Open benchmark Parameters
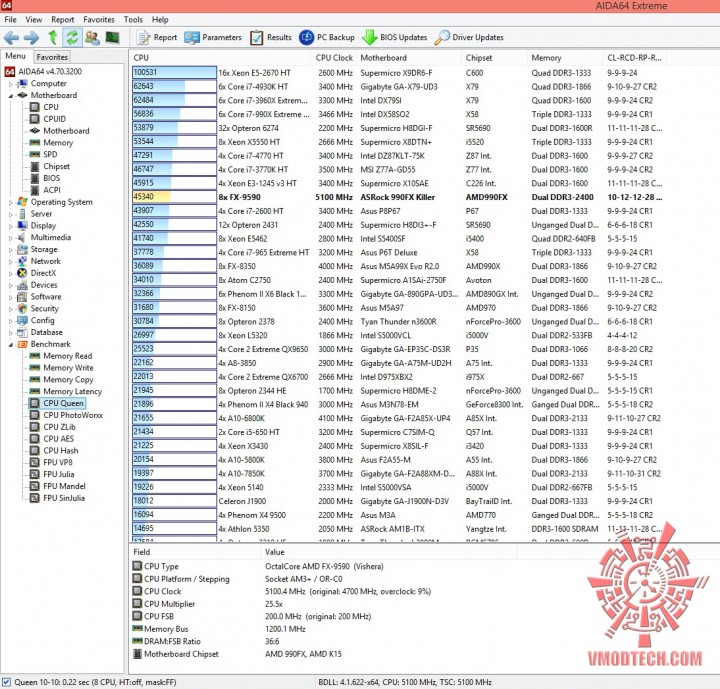This screenshot has height=689, width=720. (213, 38)
